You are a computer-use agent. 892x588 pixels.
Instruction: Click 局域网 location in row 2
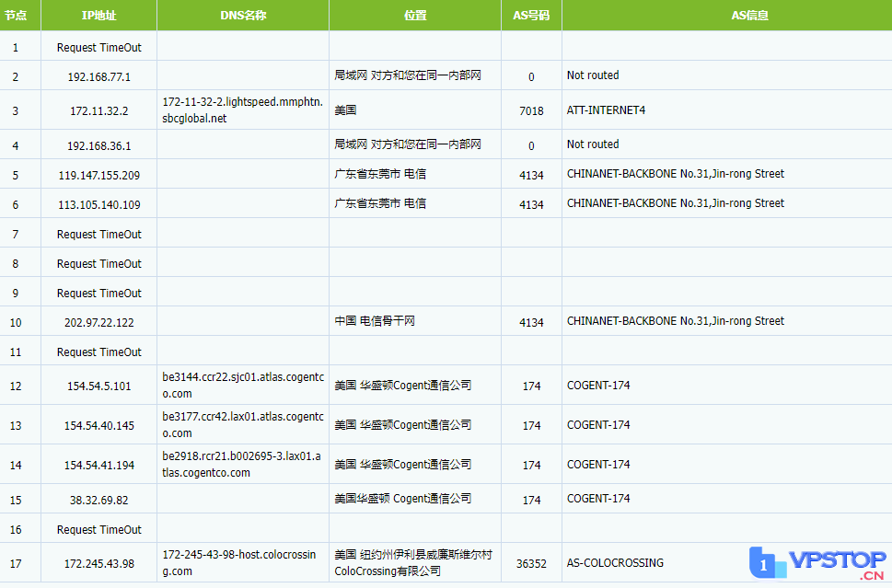point(407,75)
